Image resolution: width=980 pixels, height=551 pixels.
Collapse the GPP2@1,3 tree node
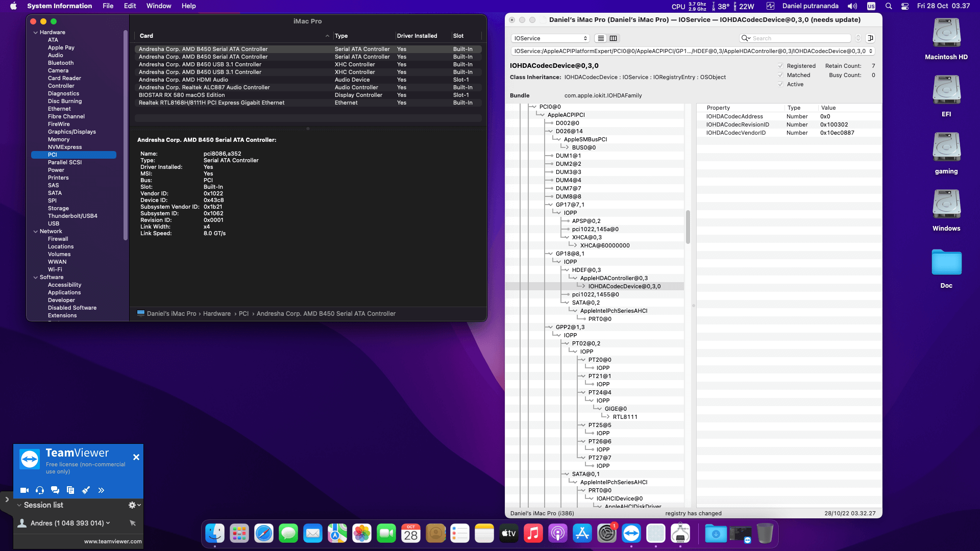(x=550, y=327)
